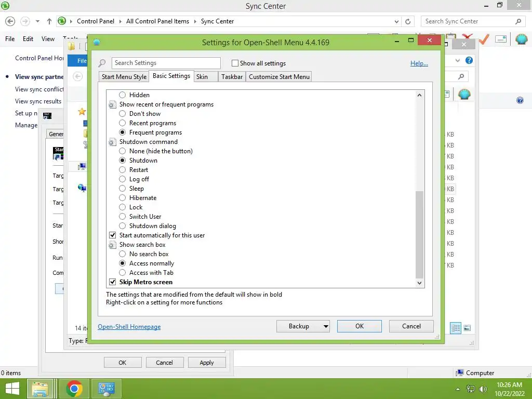This screenshot has height=399, width=532.
Task: Click the red X Delete icon in Sync Center toolbar
Action: click(468, 36)
